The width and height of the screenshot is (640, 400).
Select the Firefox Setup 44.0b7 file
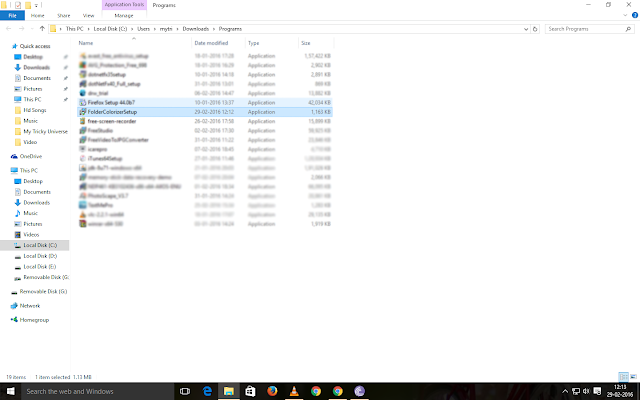coord(205,102)
